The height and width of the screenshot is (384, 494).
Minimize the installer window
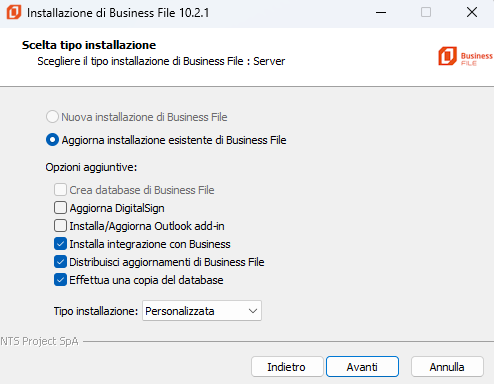(381, 13)
